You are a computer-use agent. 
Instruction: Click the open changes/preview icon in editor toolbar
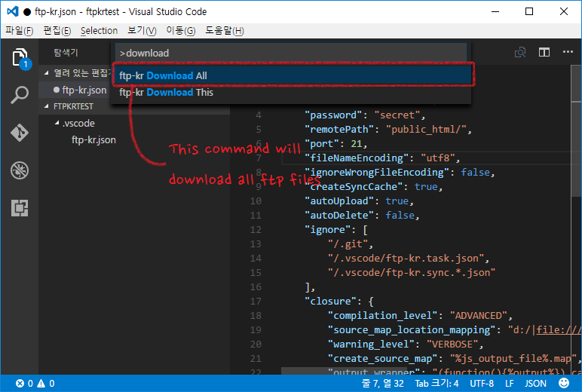coord(520,52)
